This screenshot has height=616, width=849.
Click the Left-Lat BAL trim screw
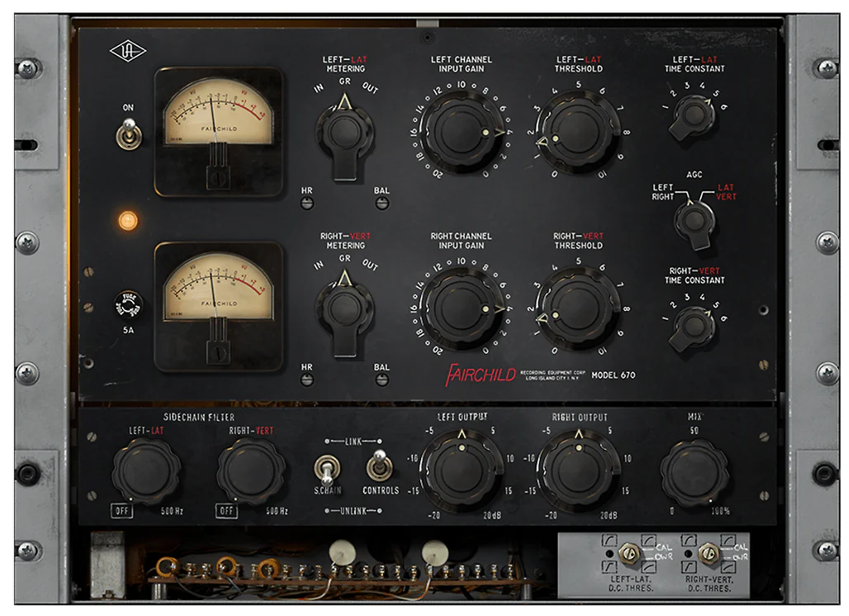(x=382, y=204)
